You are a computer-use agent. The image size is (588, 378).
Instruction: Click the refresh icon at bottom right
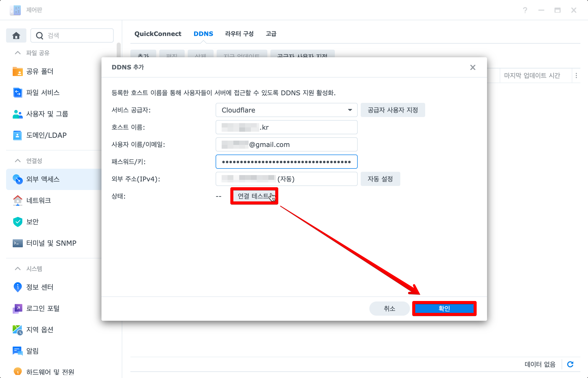[x=570, y=364]
